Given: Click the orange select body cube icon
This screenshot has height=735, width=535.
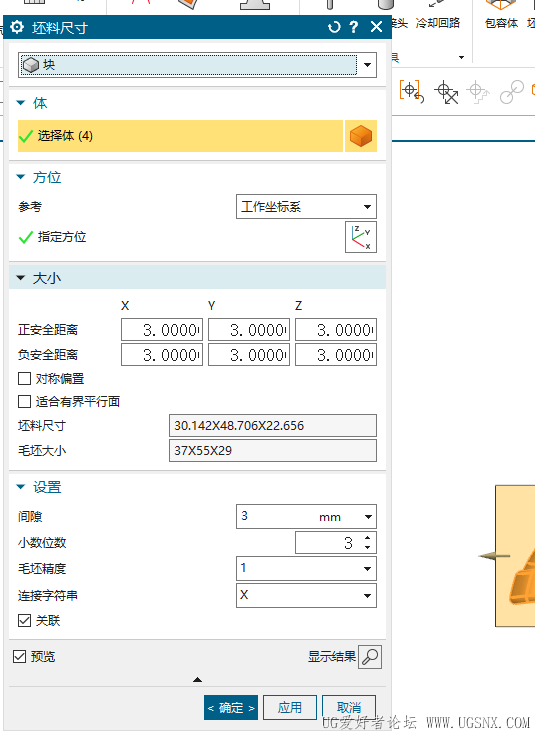Looking at the screenshot, I should tap(361, 136).
